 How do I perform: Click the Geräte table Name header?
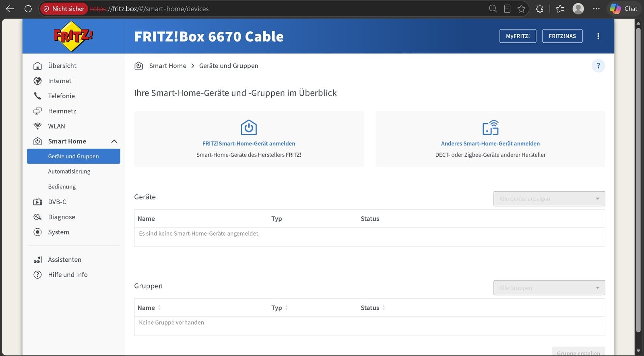(146, 219)
